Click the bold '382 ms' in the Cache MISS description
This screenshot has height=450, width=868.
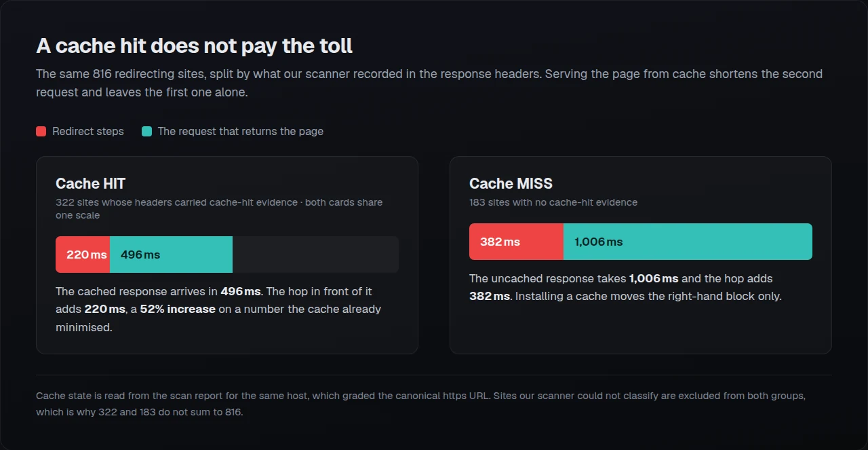point(490,296)
